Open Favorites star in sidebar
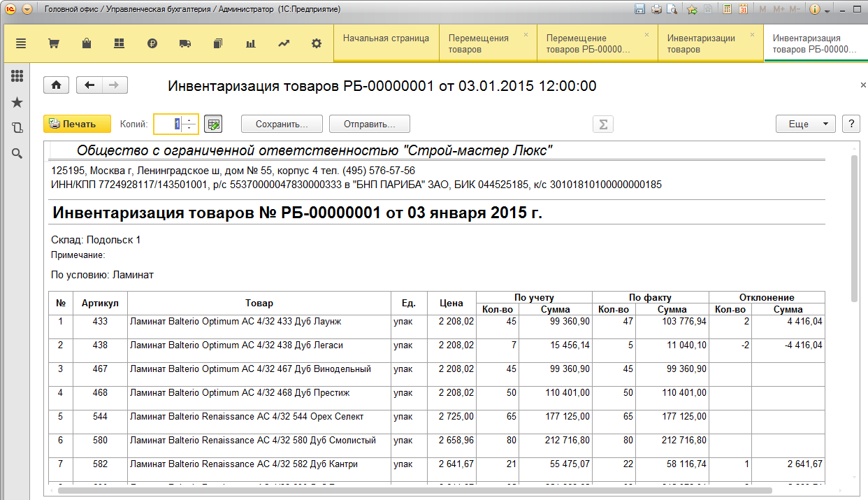The width and height of the screenshot is (868, 500). 17,102
